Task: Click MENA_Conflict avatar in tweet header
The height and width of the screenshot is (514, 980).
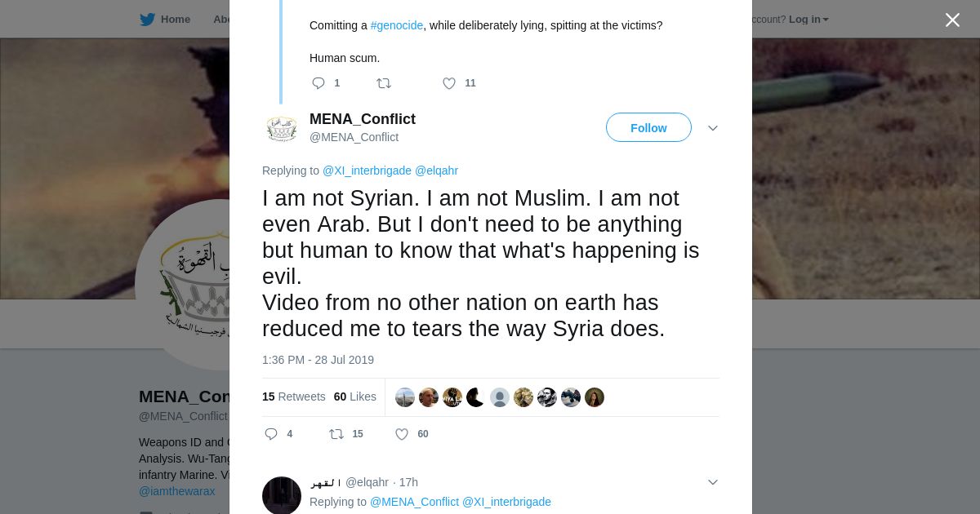Action: click(282, 128)
